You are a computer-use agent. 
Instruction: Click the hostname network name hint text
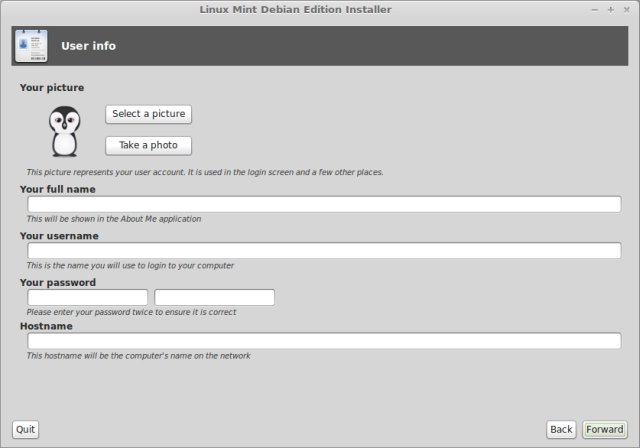pos(139,356)
